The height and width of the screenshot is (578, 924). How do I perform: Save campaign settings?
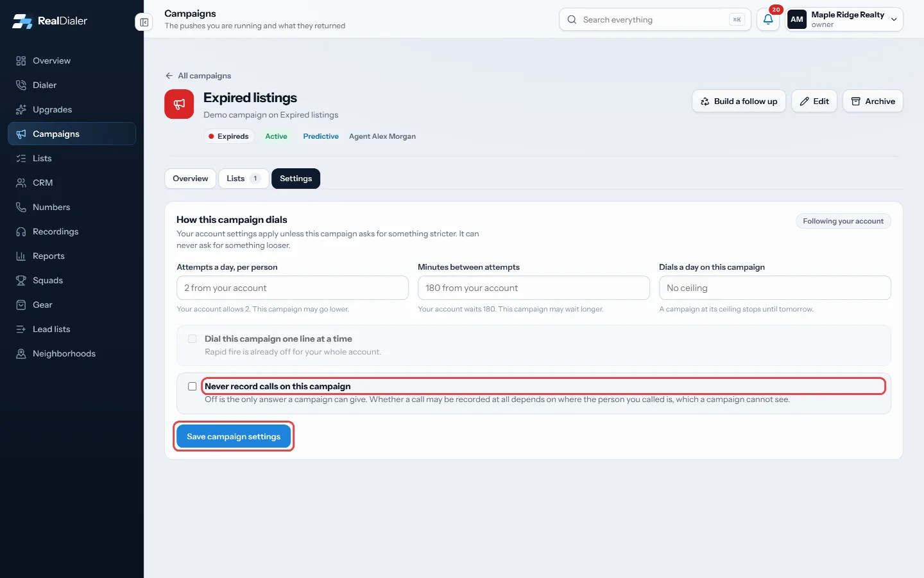pos(234,437)
